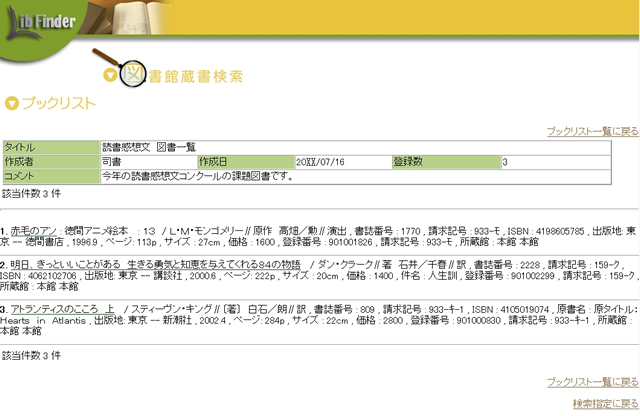The height and width of the screenshot is (416, 640).
Task: Click the タイトル label cell in table
Action: point(50,148)
